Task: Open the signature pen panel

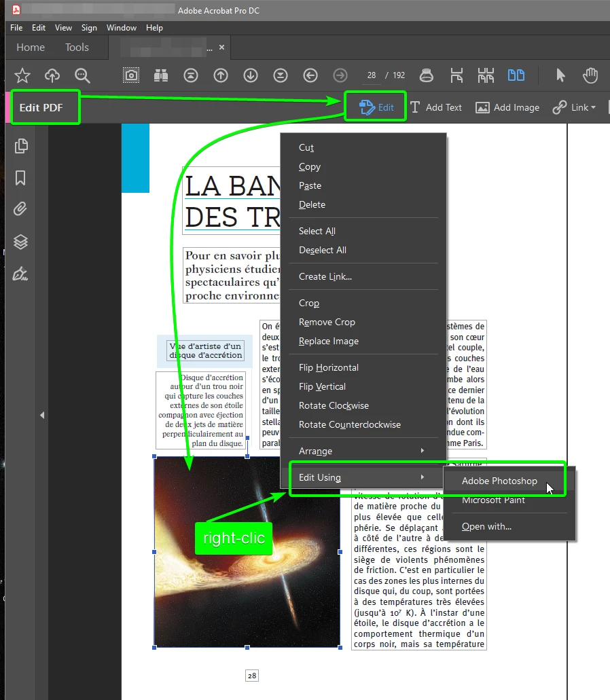Action: click(20, 274)
